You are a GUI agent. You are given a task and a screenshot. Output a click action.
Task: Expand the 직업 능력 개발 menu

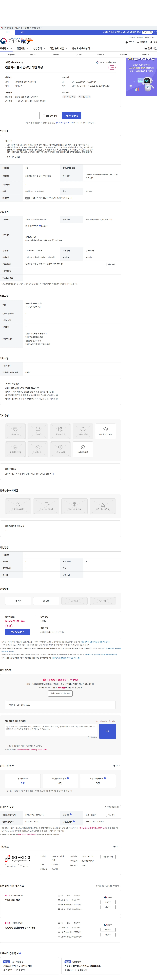pos(59,48)
